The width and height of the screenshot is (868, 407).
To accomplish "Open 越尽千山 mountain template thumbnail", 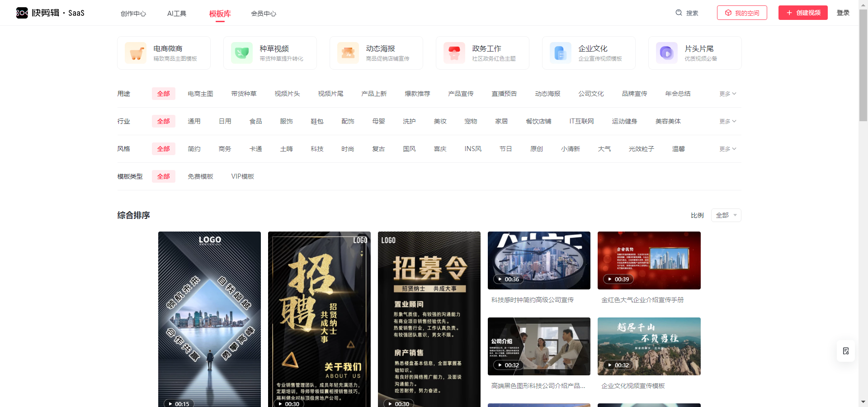I will point(649,346).
